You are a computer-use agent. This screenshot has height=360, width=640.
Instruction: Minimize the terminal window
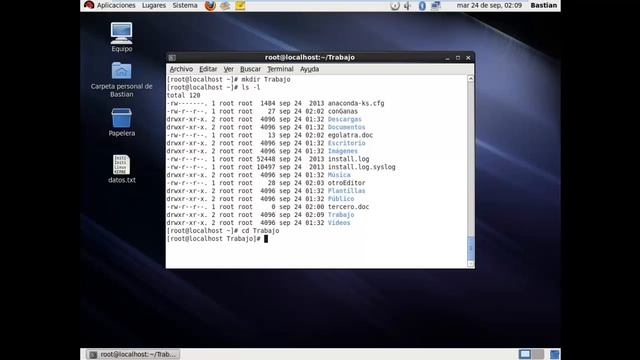(x=447, y=58)
